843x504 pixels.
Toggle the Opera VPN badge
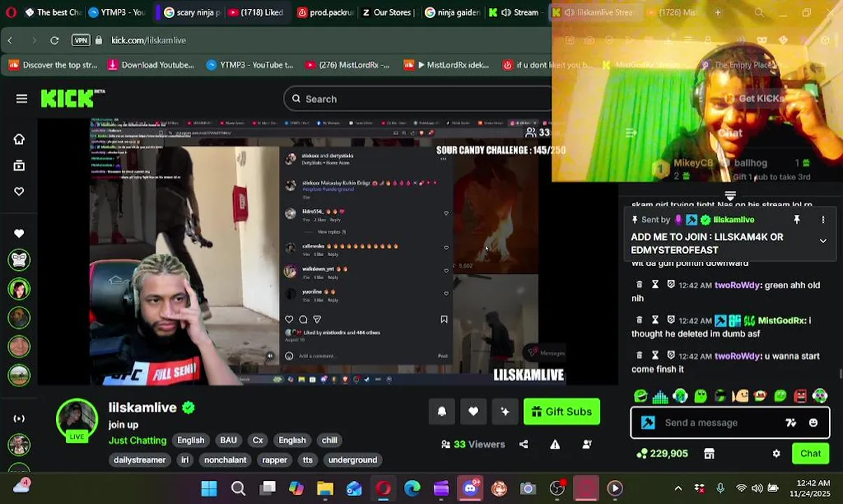[81, 41]
